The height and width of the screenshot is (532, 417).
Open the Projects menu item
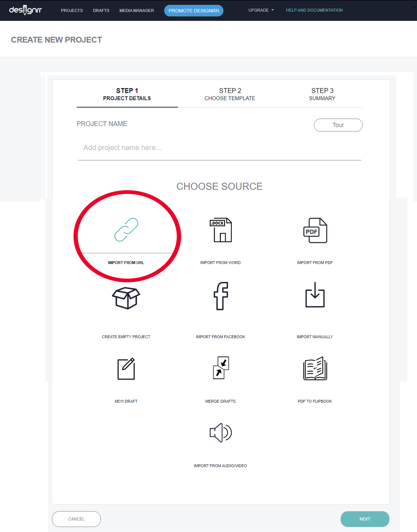coord(72,11)
